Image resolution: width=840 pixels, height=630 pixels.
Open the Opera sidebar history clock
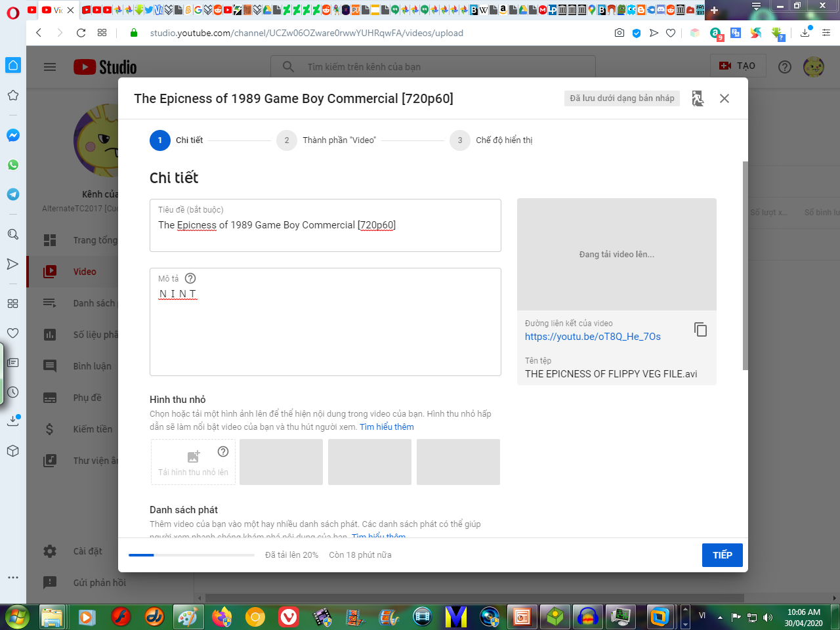click(x=12, y=392)
